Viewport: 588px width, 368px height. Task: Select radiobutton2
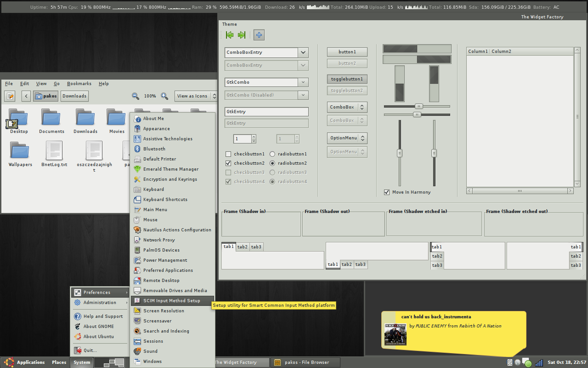coord(272,163)
